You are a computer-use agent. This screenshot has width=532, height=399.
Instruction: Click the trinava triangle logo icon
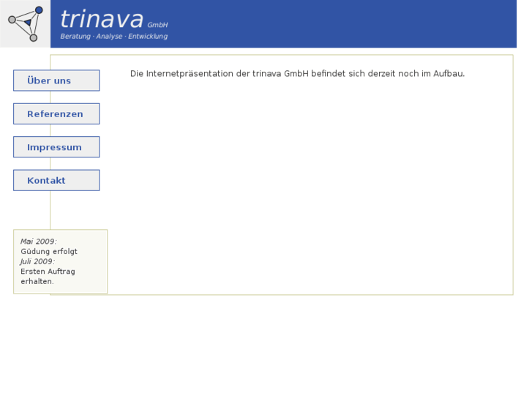(x=26, y=23)
